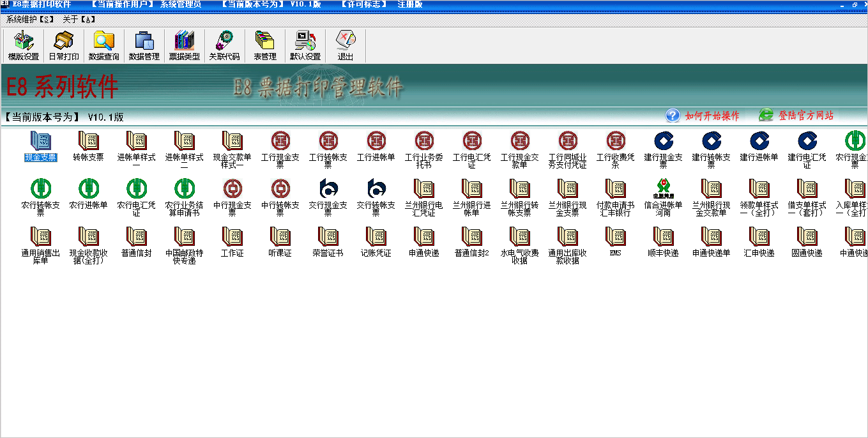Select the EMS template icon
Viewport: 868px width, 438px height.
click(x=615, y=242)
